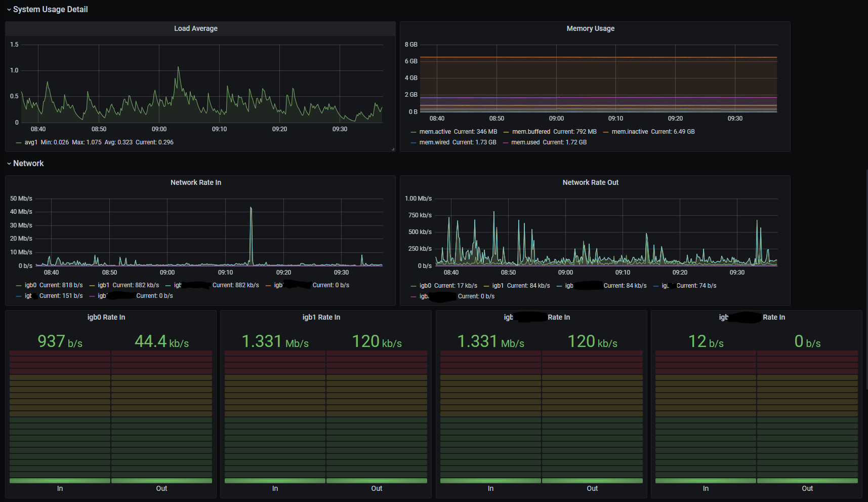868x502 pixels.
Task: Click the 09:30 time label in Memory Usage chart
Action: pyautogui.click(x=735, y=119)
